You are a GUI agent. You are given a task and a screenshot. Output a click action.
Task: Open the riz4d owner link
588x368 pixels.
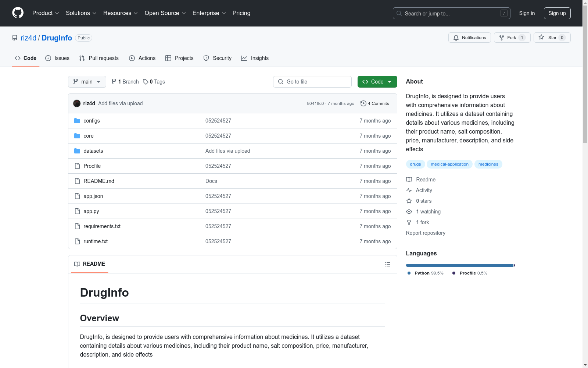tap(28, 38)
